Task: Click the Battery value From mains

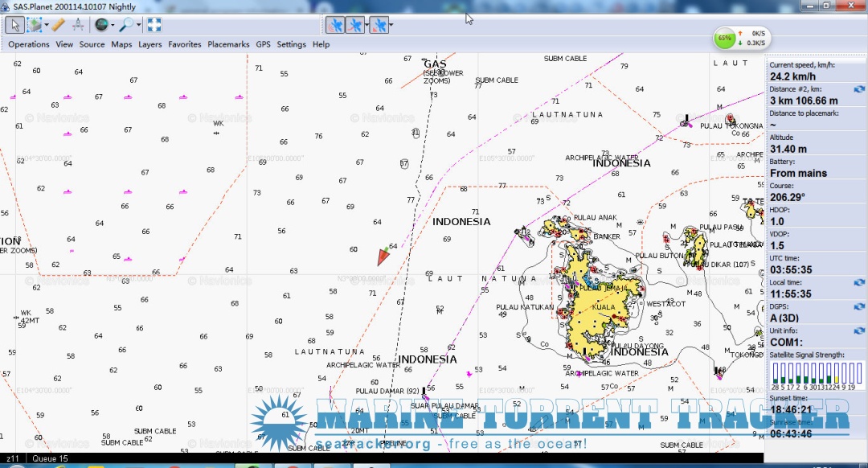Action: coord(798,174)
